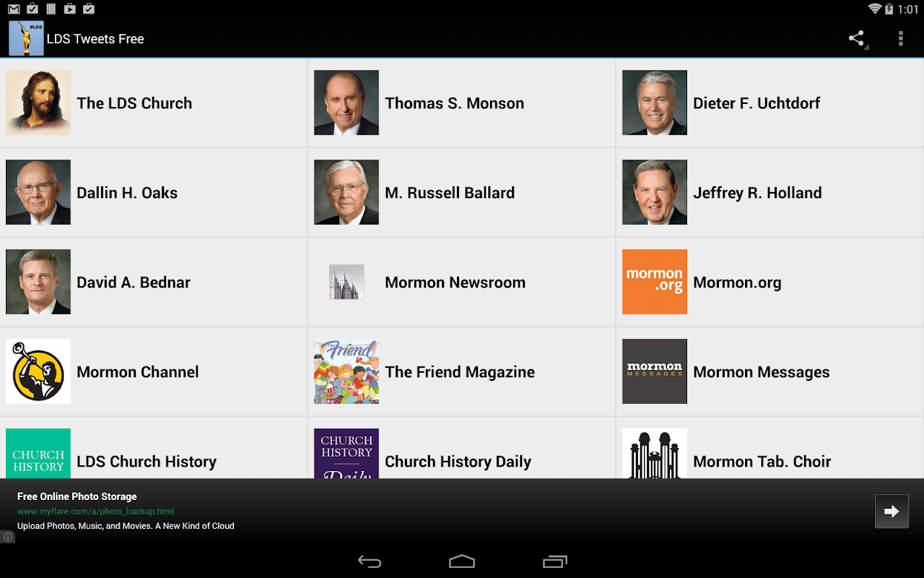924x578 pixels.
Task: Tap David A. Bednar's portrait photo
Action: (x=38, y=282)
